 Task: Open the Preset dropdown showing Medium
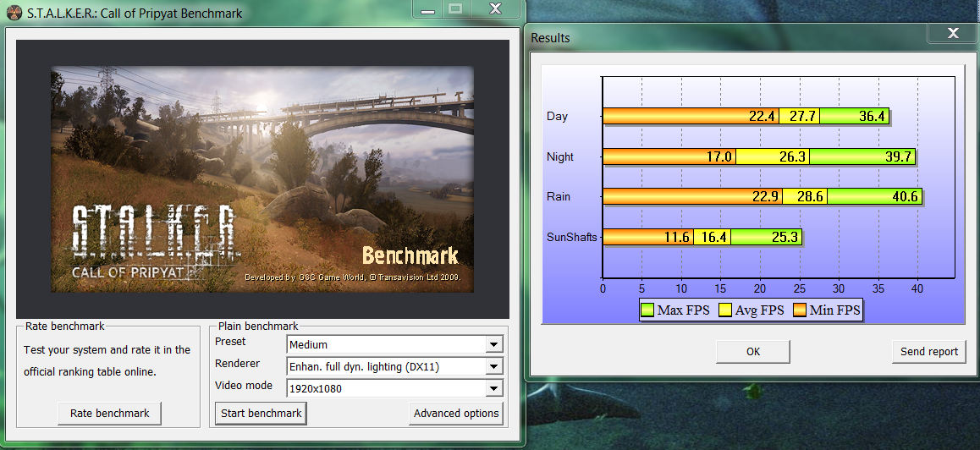[394, 344]
